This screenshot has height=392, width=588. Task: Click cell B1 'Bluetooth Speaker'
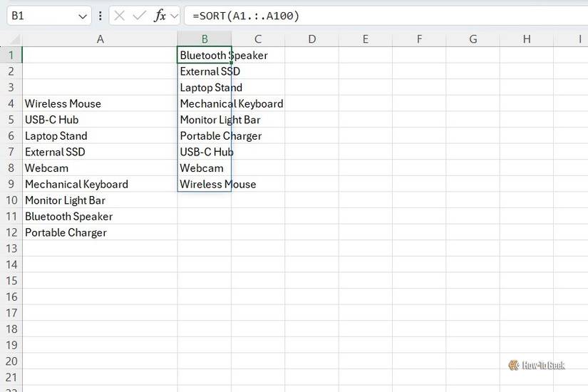205,55
